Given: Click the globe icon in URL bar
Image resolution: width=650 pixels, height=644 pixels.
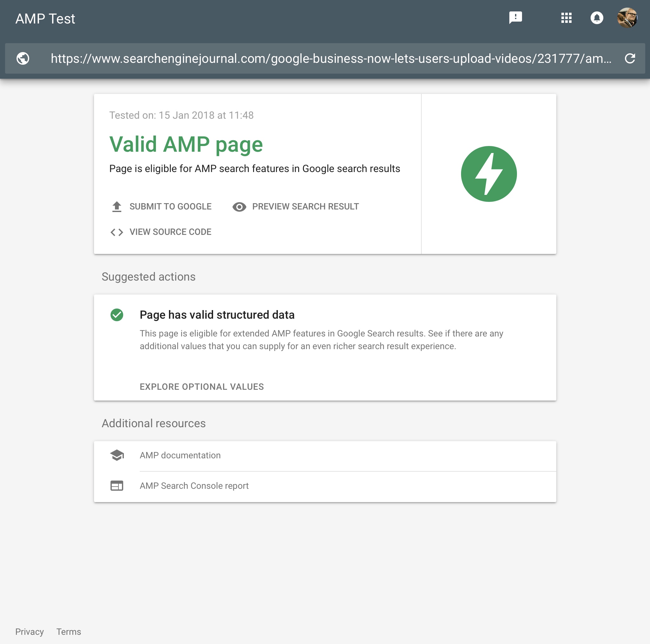Looking at the screenshot, I should (23, 58).
